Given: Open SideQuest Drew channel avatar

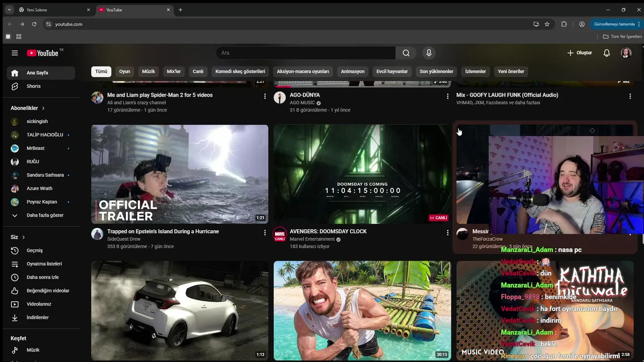Looking at the screenshot, I should (97, 234).
